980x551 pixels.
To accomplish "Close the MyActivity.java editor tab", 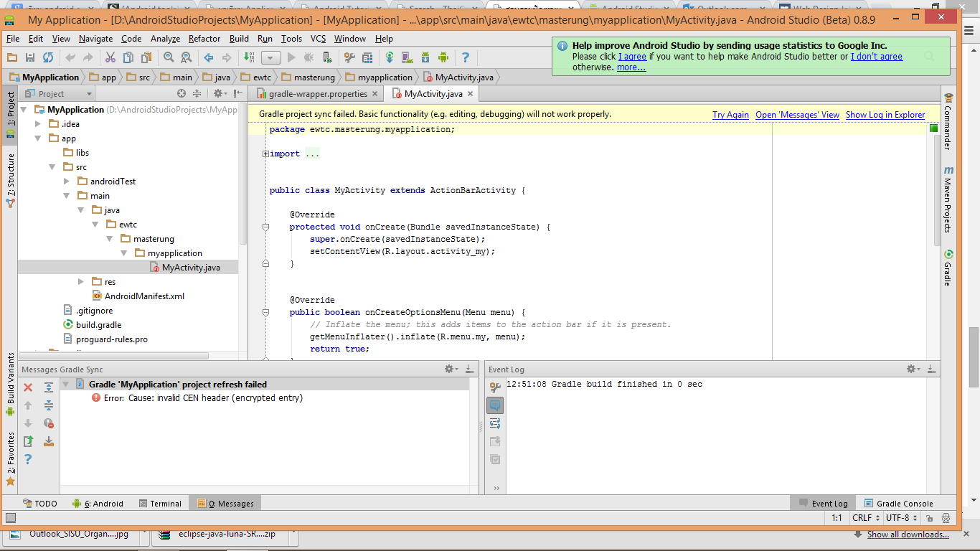I will [471, 94].
